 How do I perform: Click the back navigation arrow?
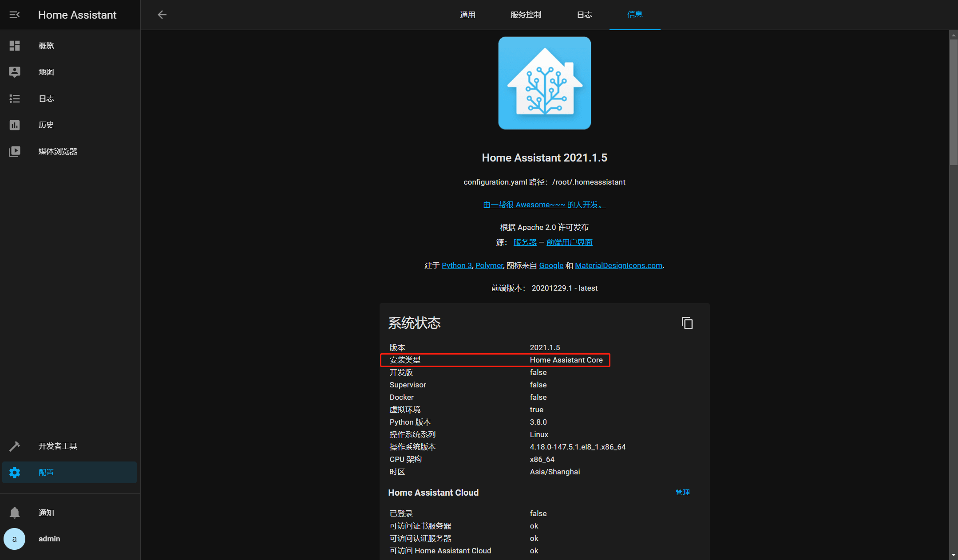162,15
